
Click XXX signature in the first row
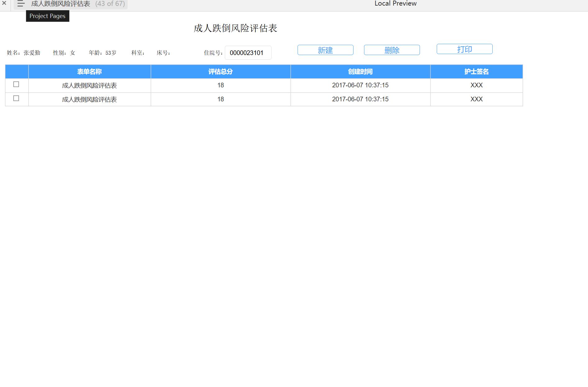476,85
